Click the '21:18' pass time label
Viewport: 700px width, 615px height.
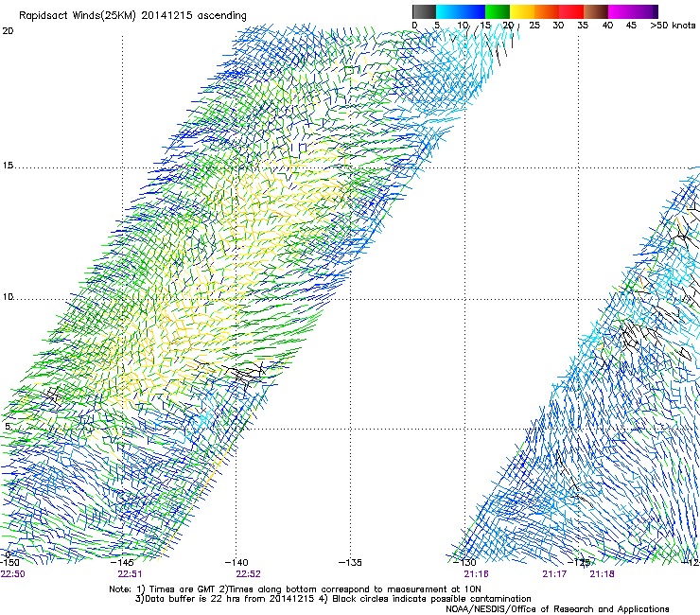coord(602,574)
